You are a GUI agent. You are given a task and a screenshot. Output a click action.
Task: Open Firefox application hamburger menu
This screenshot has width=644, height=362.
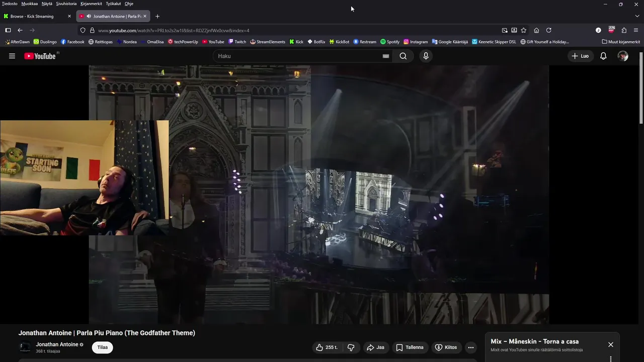636,30
